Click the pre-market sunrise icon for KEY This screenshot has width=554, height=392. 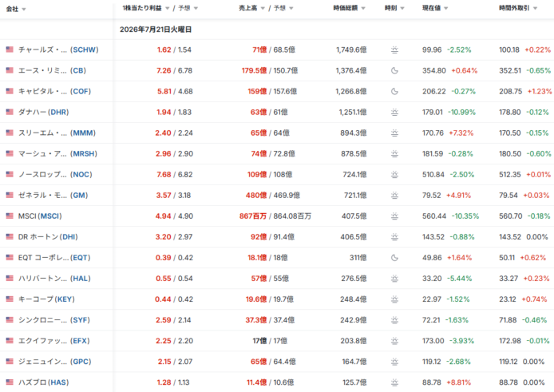click(394, 299)
